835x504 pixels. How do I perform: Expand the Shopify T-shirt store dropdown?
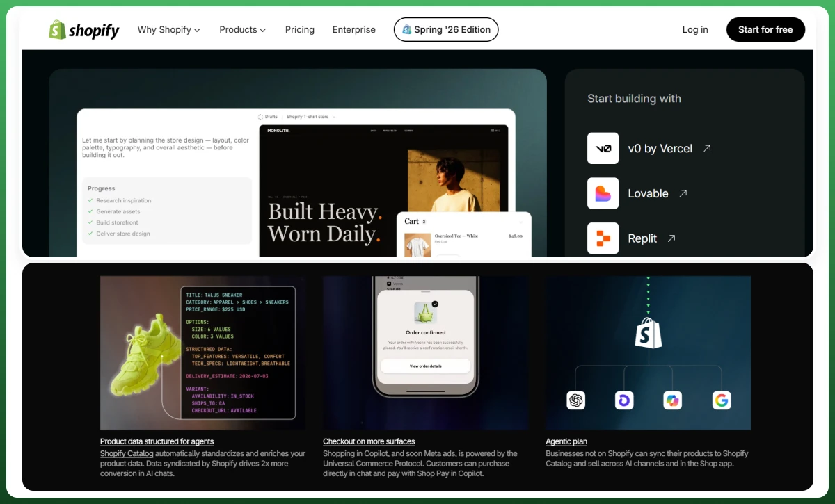tap(311, 117)
